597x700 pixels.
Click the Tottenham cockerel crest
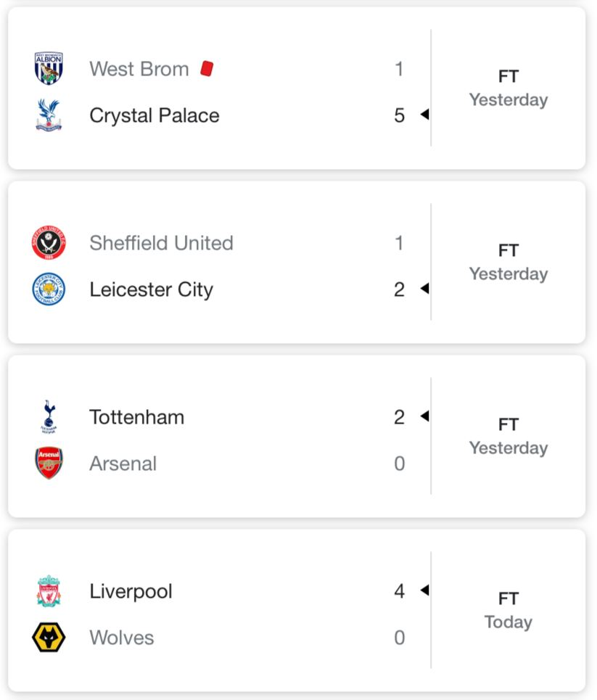(49, 417)
